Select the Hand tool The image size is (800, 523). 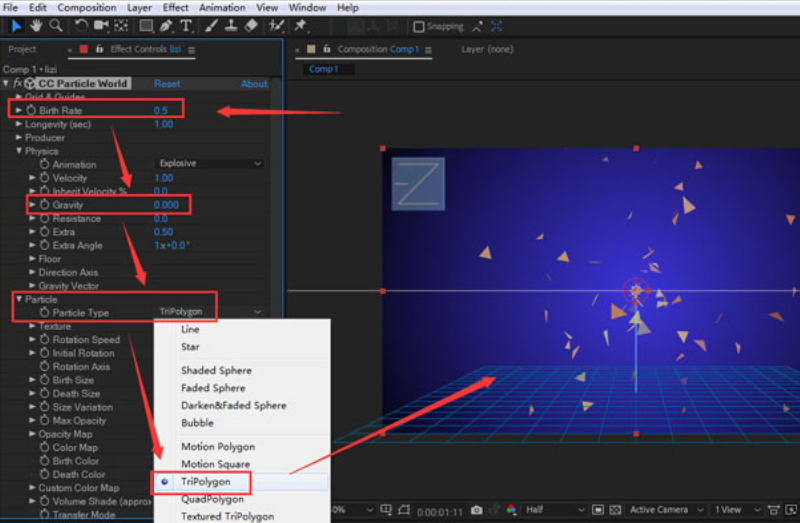tap(36, 26)
